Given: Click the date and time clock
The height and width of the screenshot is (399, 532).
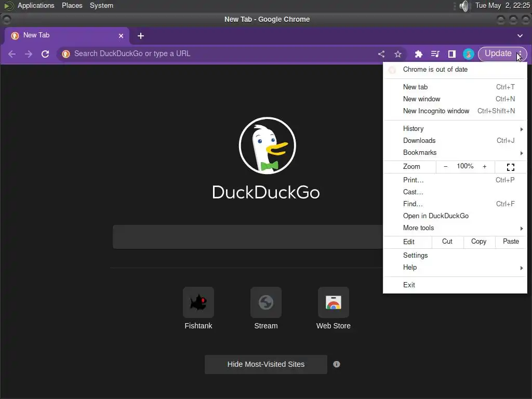Looking at the screenshot, I should [502, 6].
